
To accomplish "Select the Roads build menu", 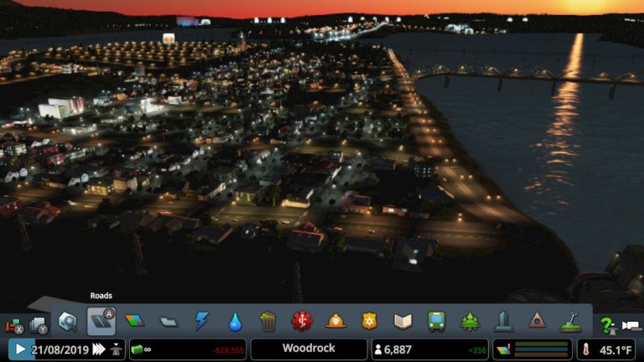I will click(x=101, y=321).
